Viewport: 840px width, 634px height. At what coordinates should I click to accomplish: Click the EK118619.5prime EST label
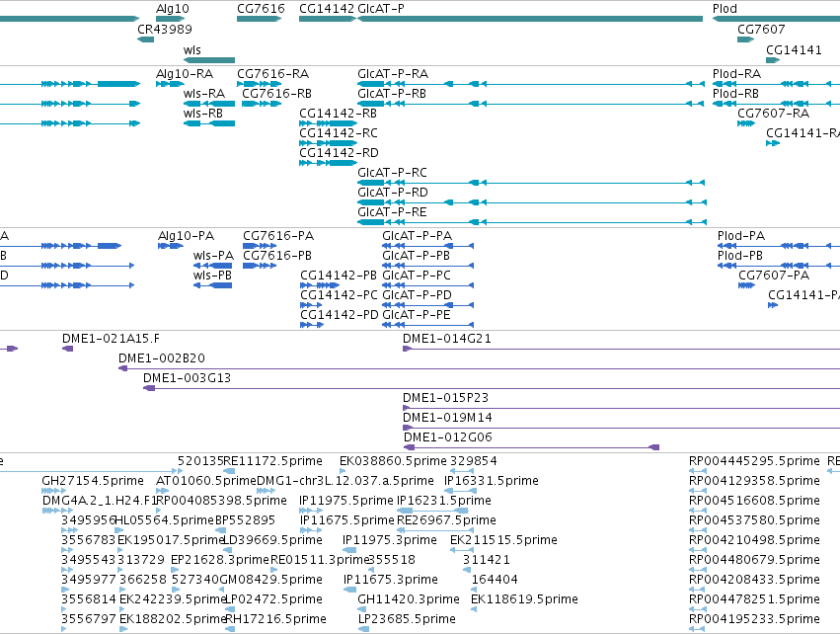pyautogui.click(x=524, y=599)
